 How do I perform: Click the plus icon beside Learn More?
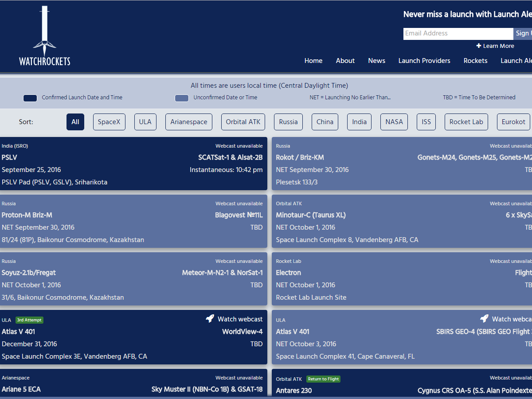click(x=479, y=46)
